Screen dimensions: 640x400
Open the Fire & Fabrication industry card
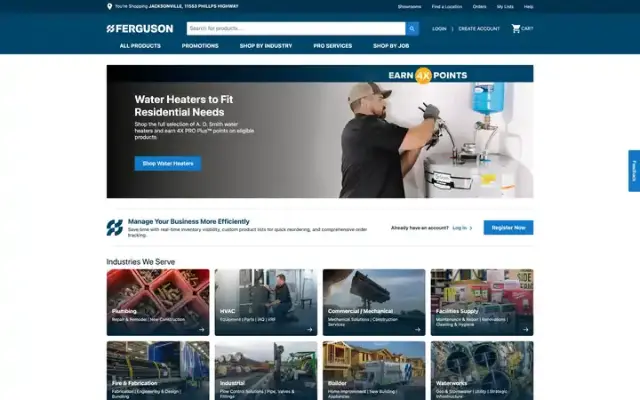[x=158, y=371]
